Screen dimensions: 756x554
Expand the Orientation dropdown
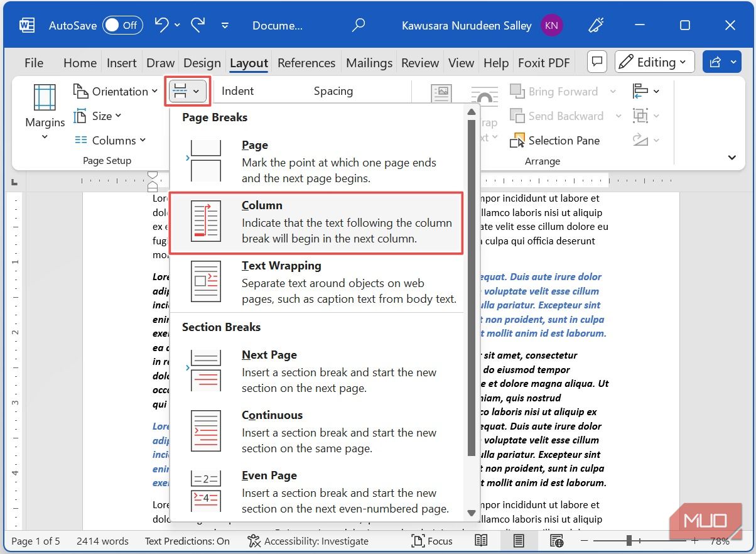(x=116, y=92)
